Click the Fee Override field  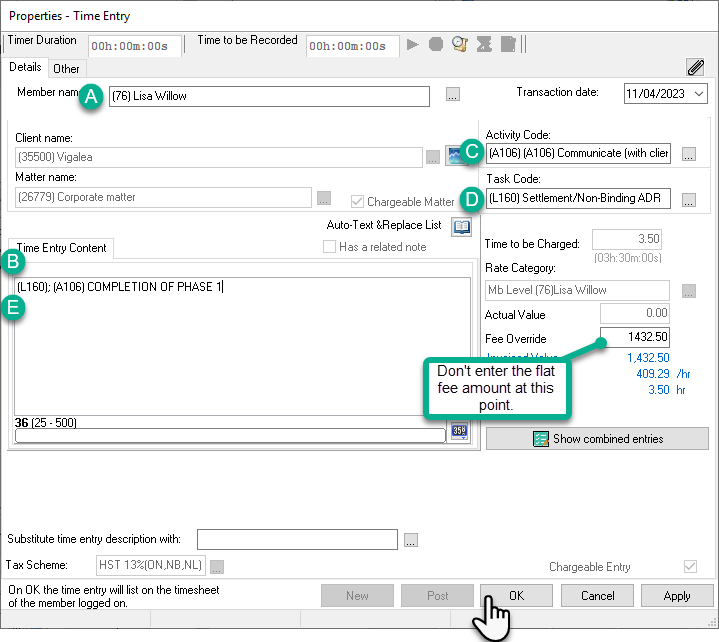click(635, 337)
